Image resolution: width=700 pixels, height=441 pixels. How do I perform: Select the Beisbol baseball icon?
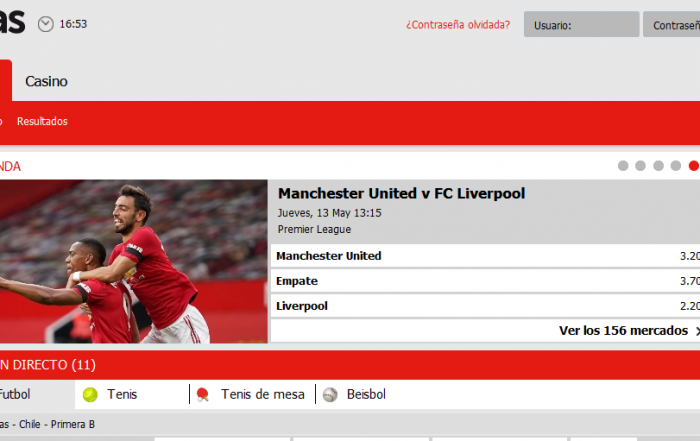[x=330, y=395]
